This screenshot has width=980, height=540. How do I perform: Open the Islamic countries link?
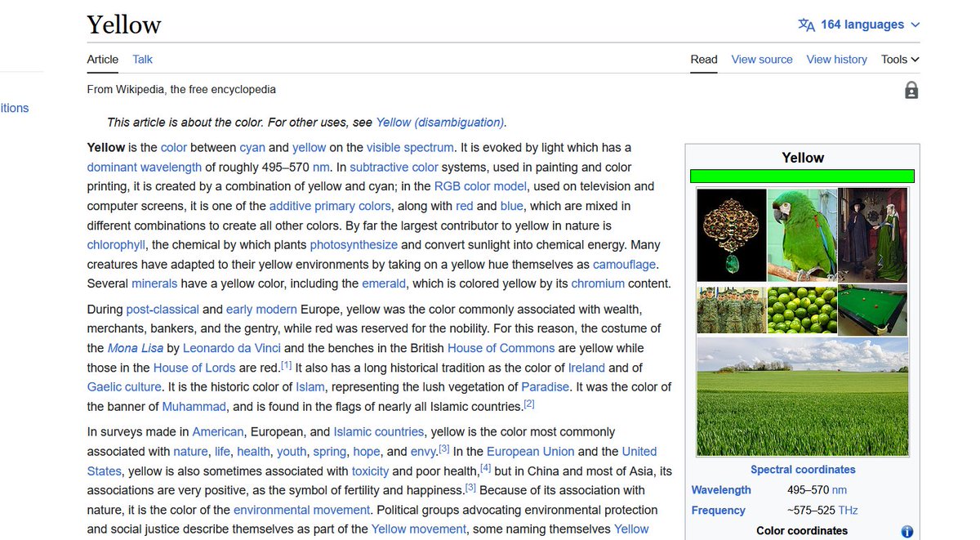[379, 432]
